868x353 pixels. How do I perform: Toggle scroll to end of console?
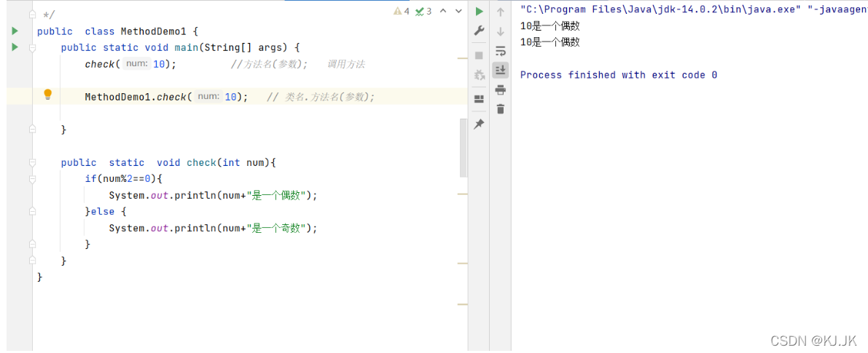501,70
